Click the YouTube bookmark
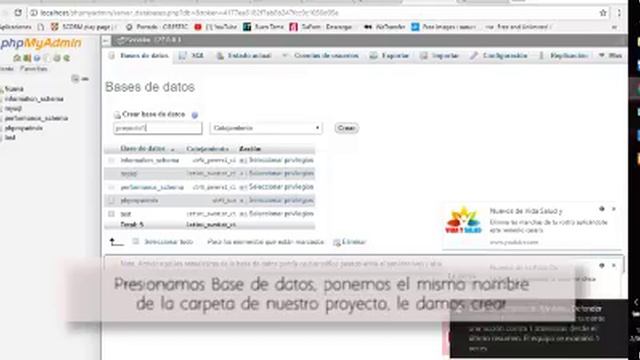Screen dimensions: 640x360 click(216, 27)
